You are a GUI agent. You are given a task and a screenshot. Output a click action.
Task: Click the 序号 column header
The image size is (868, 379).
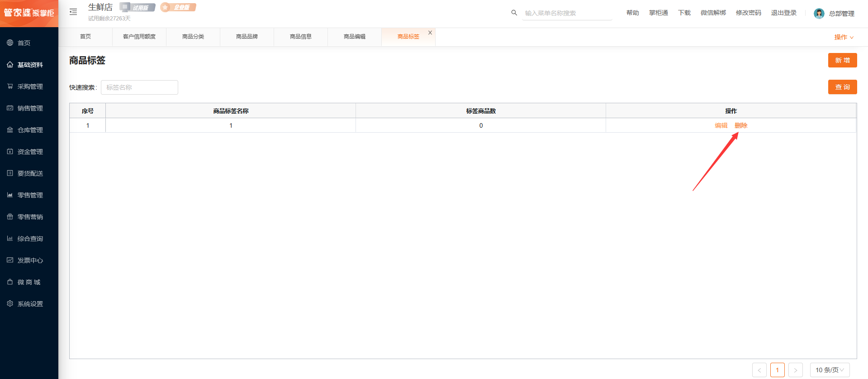pos(88,111)
